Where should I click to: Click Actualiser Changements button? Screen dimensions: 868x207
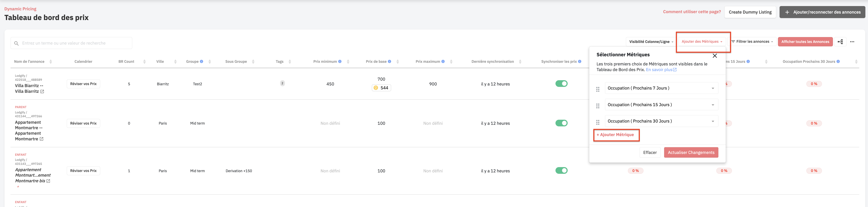pos(691,153)
